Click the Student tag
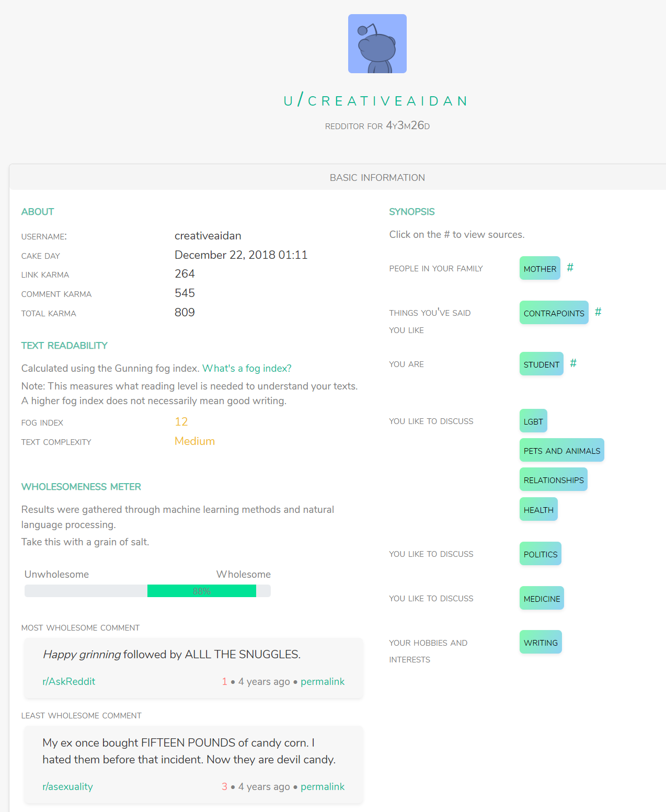 [x=542, y=364]
